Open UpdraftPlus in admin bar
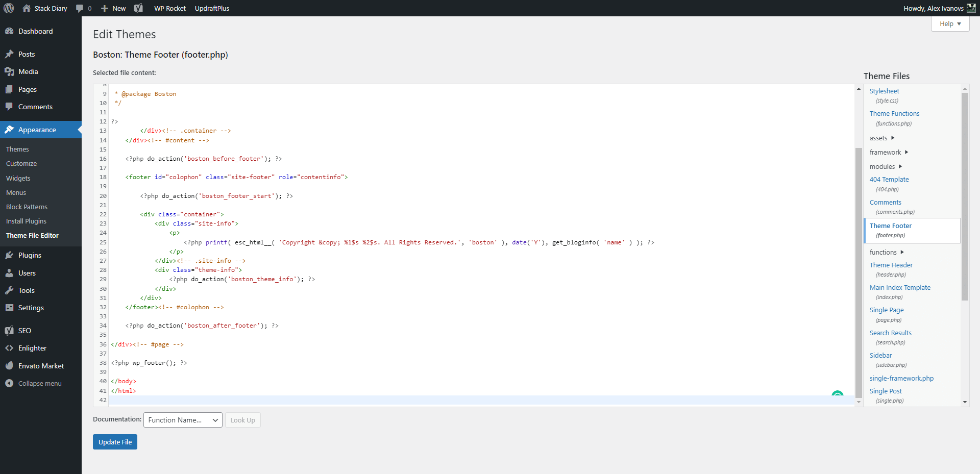This screenshot has height=474, width=980. 212,8
